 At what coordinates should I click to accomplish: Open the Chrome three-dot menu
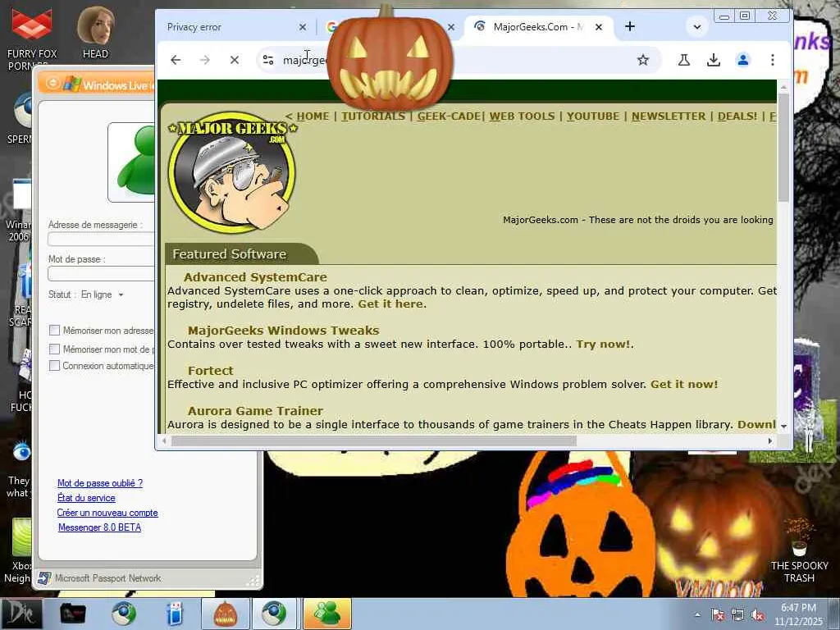coord(773,60)
